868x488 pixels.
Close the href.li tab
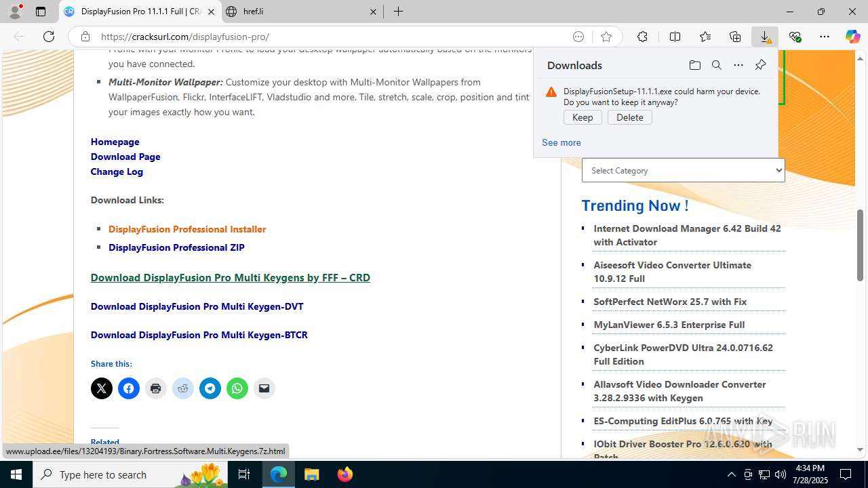[373, 12]
